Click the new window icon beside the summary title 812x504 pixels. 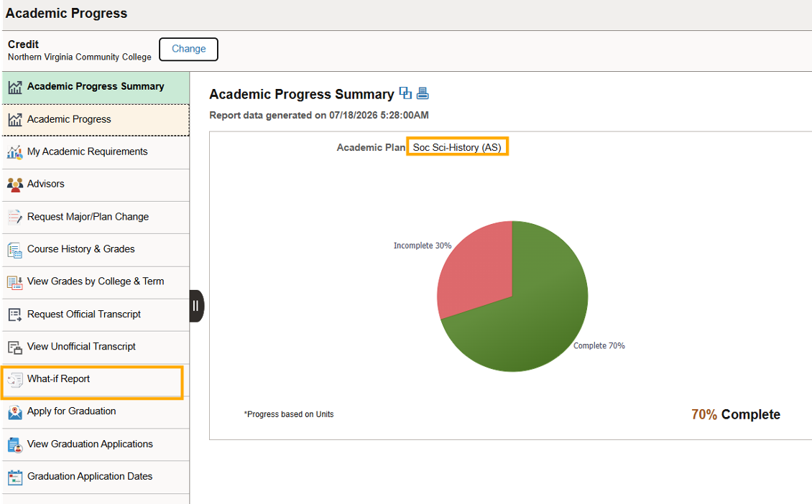click(x=405, y=93)
